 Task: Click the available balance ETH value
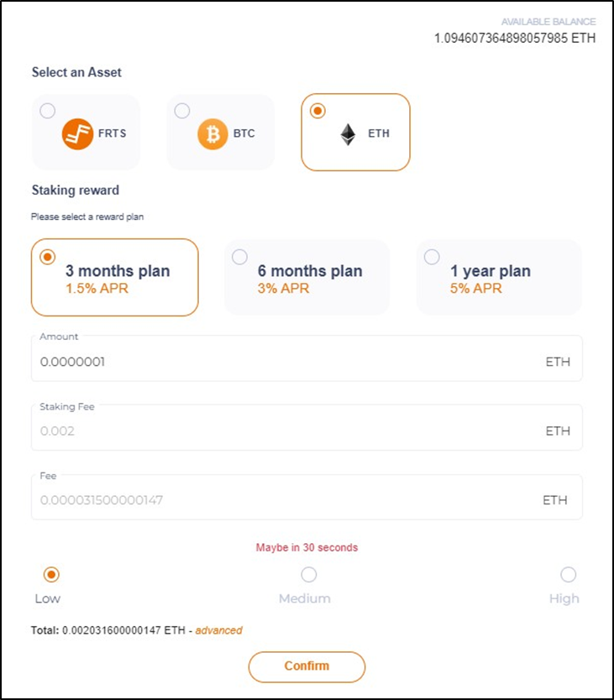(x=515, y=38)
